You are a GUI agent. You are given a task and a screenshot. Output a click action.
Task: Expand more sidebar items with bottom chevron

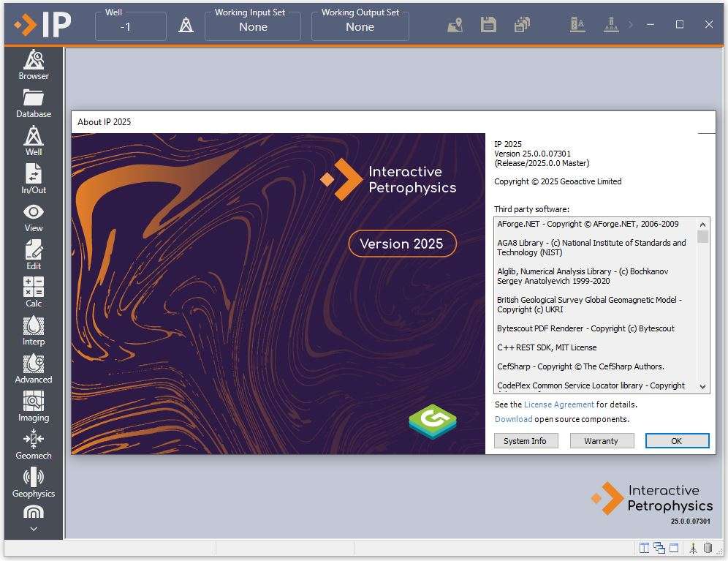click(x=34, y=529)
